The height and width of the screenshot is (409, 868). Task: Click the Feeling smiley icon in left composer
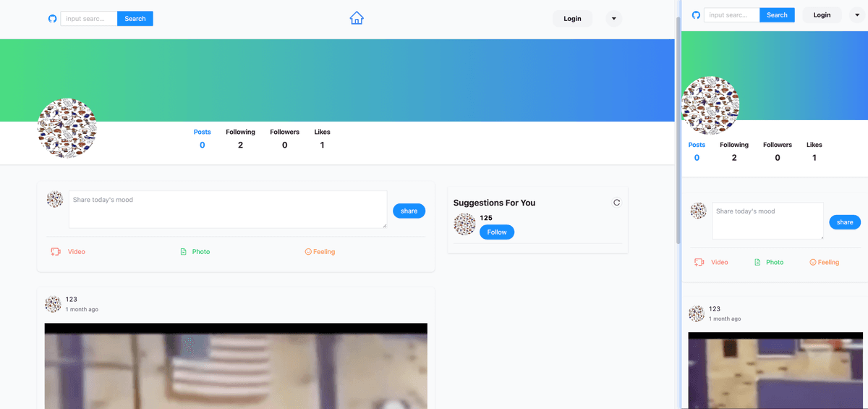[308, 252]
